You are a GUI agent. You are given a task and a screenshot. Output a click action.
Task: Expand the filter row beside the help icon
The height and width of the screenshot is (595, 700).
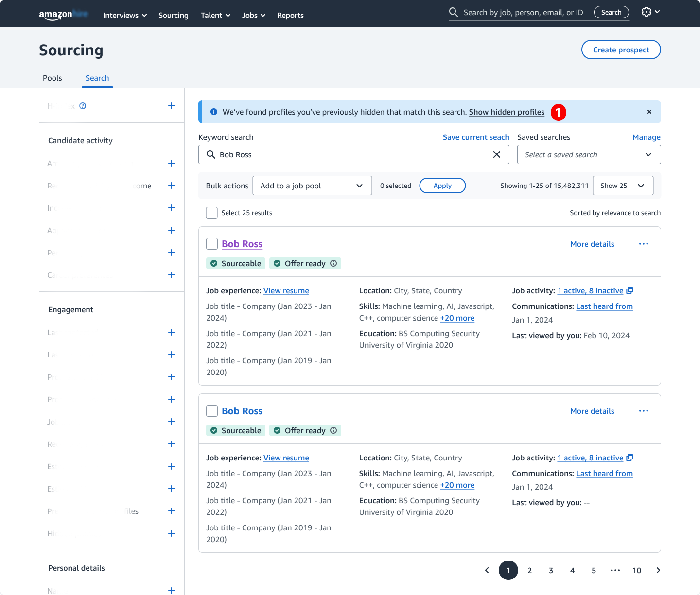(172, 106)
